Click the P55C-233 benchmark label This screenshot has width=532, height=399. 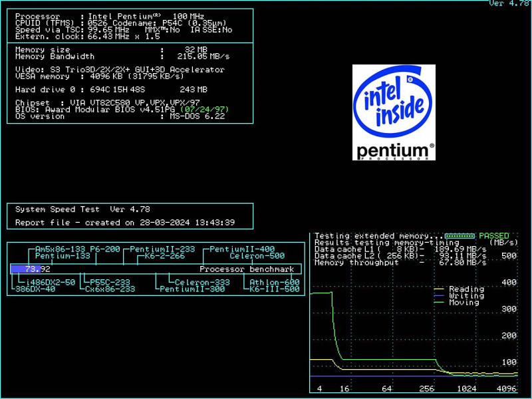tap(110, 282)
